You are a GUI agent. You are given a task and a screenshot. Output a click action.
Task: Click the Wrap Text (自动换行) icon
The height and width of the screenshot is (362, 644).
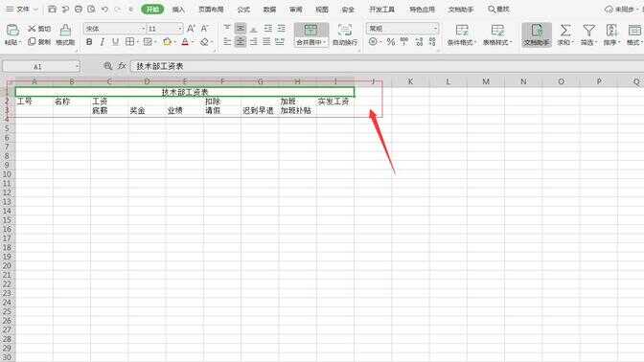[345, 30]
